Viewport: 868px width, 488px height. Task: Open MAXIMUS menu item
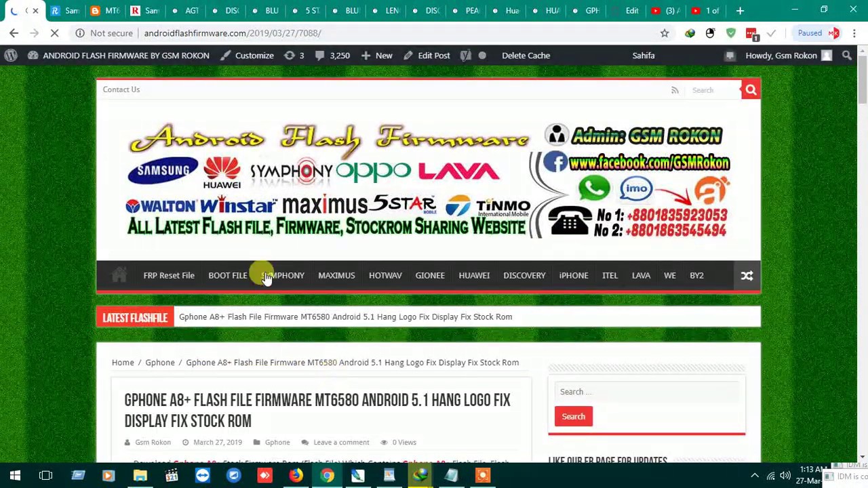336,275
